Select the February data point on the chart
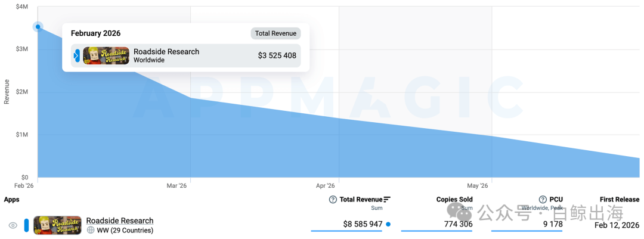This screenshot has width=644, height=239. pyautogui.click(x=38, y=27)
